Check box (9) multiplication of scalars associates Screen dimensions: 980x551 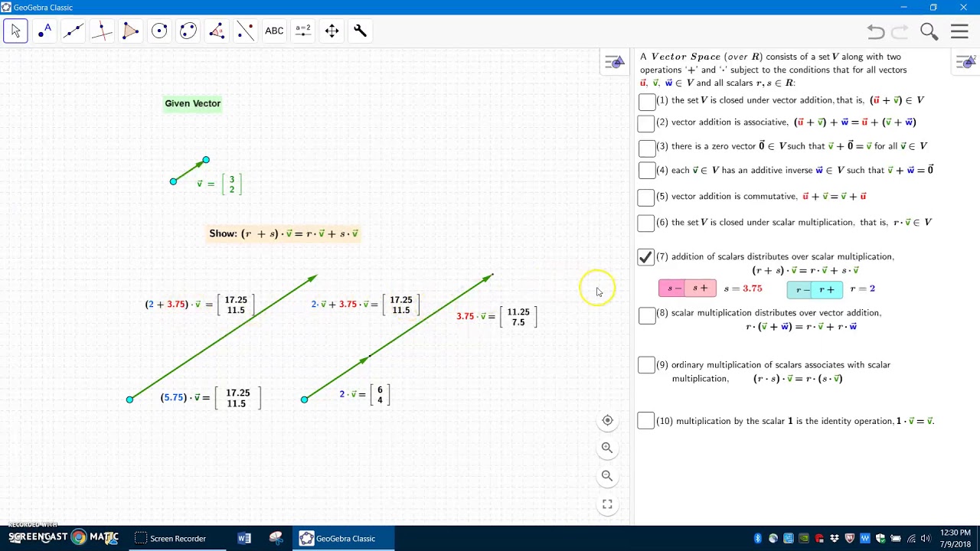click(646, 366)
